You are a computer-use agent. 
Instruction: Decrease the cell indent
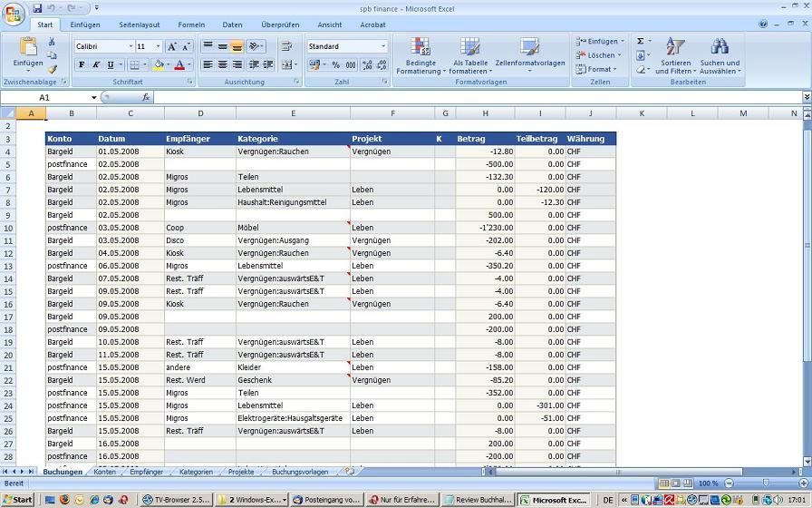tap(254, 64)
